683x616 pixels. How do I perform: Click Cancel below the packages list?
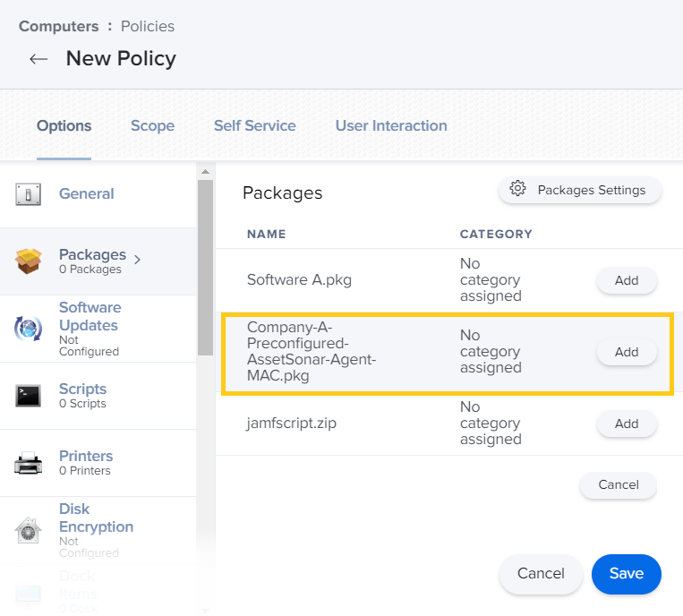(618, 484)
